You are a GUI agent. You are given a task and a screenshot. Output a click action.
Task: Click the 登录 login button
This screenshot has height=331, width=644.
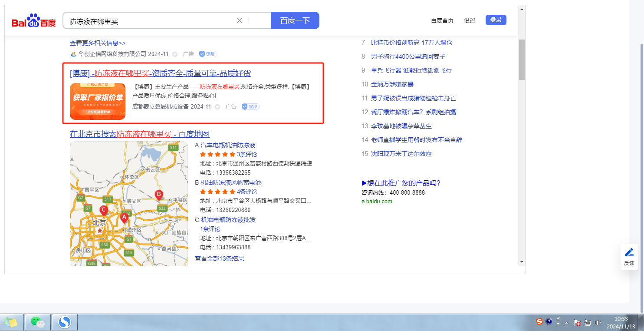[x=496, y=20]
